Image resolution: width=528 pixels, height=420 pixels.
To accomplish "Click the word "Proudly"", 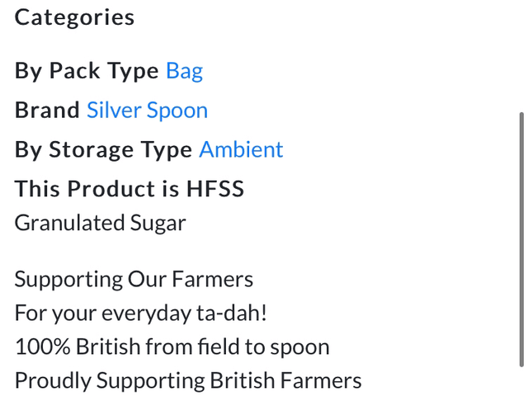I will tap(52, 381).
